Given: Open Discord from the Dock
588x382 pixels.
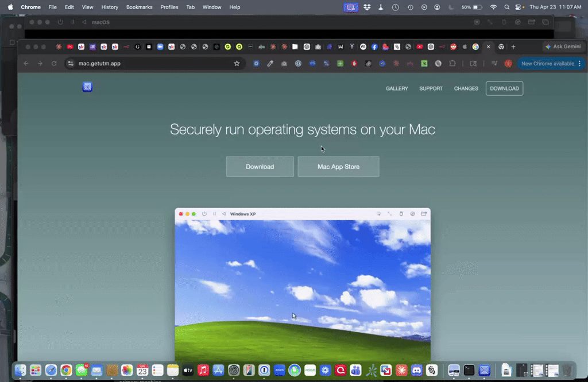Looking at the screenshot, I should click(x=417, y=371).
